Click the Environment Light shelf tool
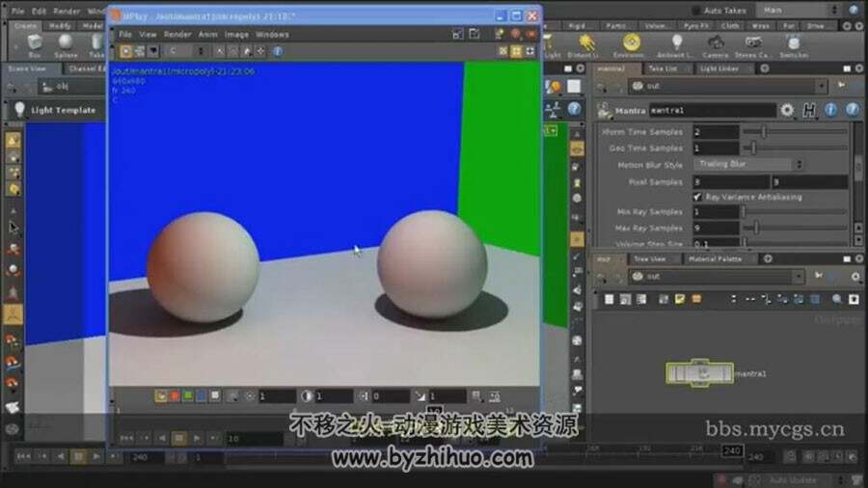The image size is (868, 488). [x=631, y=44]
